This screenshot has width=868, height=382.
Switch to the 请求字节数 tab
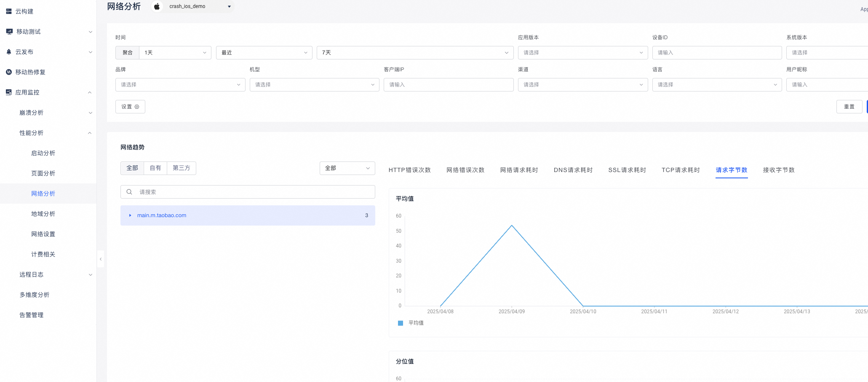click(732, 170)
